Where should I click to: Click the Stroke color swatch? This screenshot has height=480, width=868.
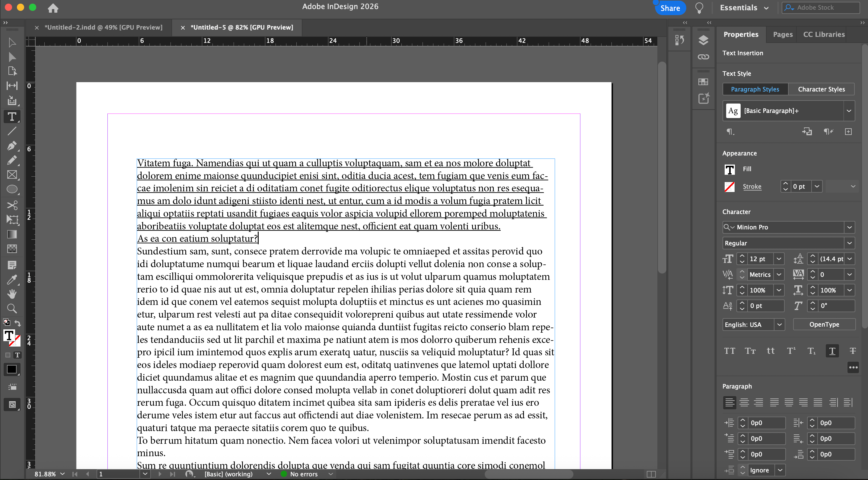click(729, 187)
